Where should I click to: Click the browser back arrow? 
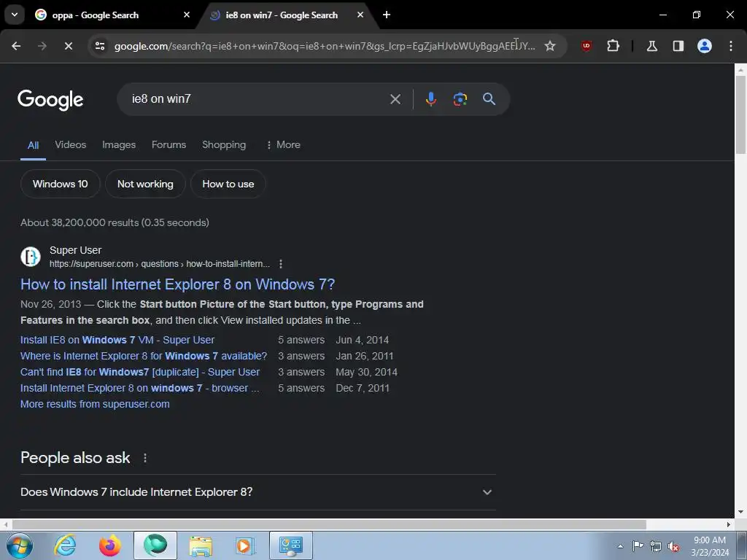pyautogui.click(x=16, y=46)
